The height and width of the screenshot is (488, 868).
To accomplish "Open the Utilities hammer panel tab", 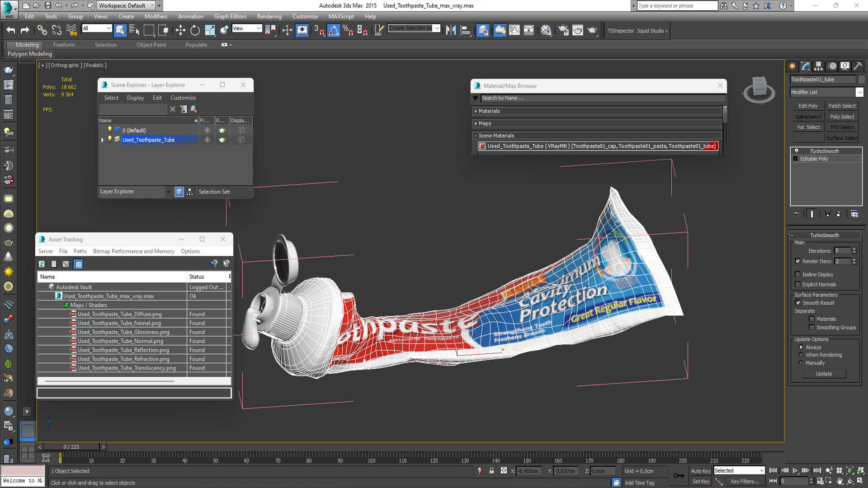I will click(x=858, y=66).
